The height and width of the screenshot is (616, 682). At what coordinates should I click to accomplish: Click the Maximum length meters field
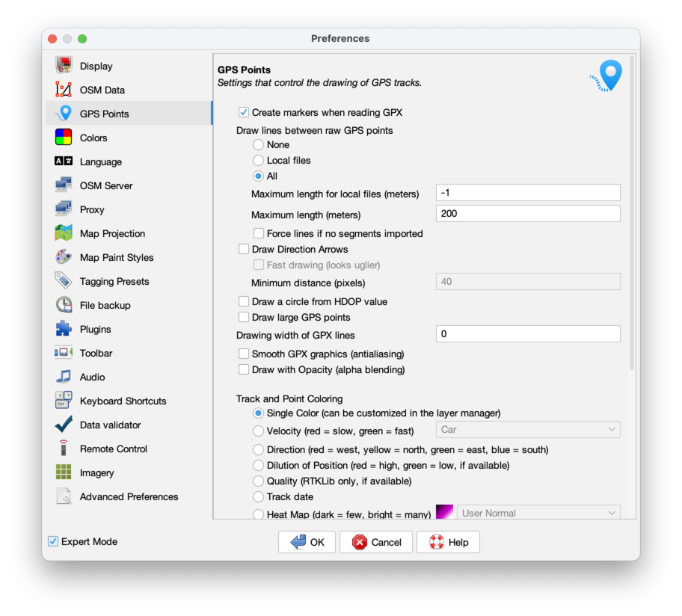point(527,213)
